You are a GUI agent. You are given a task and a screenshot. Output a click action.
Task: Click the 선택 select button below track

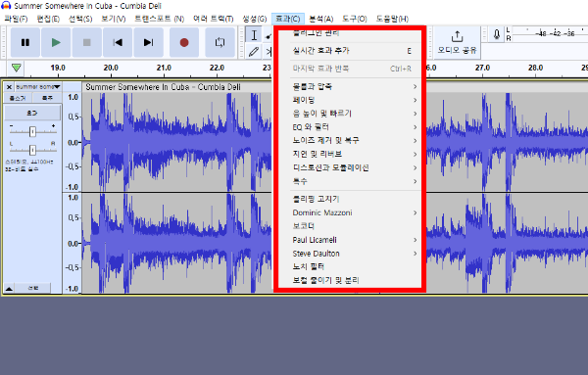click(x=33, y=288)
